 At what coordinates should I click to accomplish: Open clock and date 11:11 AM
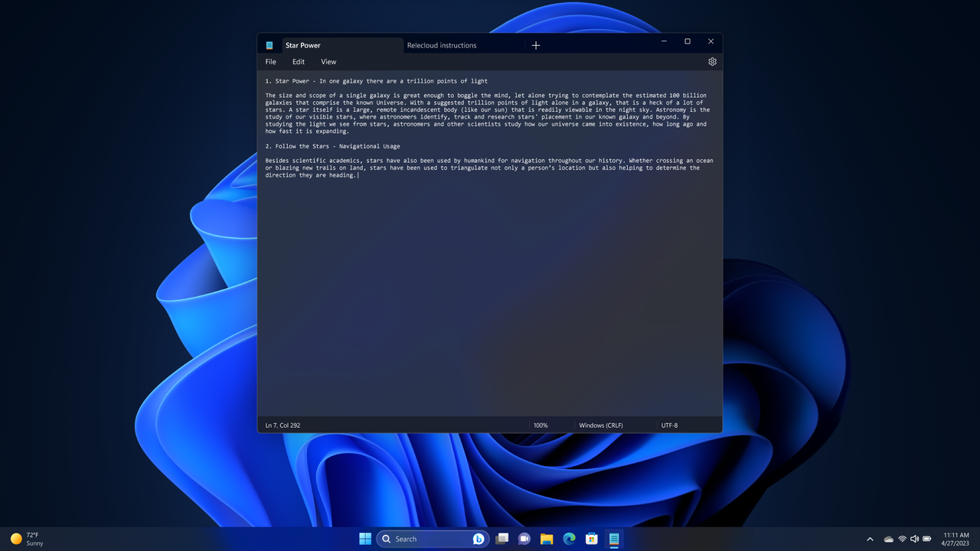pos(955,539)
